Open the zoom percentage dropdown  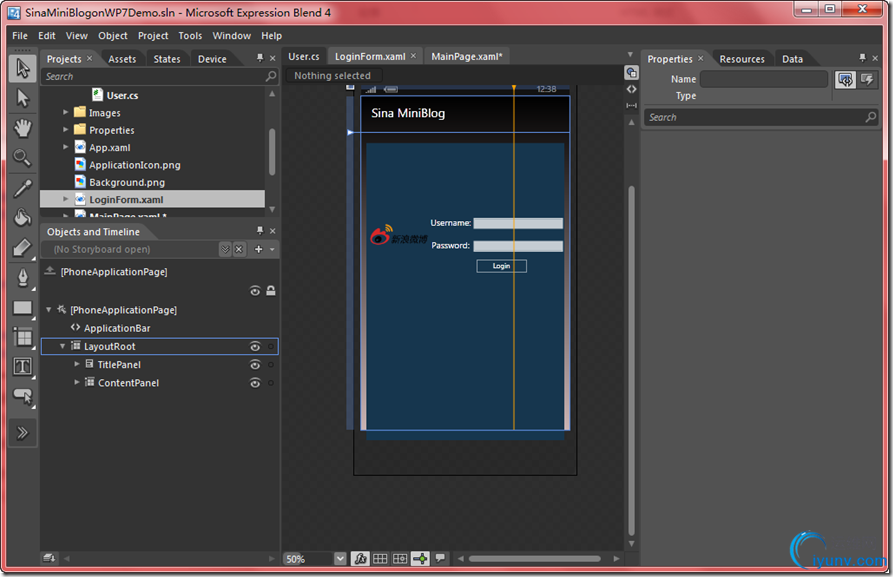[x=340, y=558]
